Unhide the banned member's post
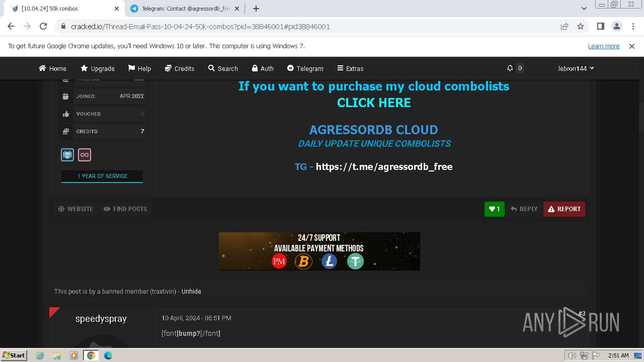The width and height of the screenshot is (644, 362). (x=191, y=291)
